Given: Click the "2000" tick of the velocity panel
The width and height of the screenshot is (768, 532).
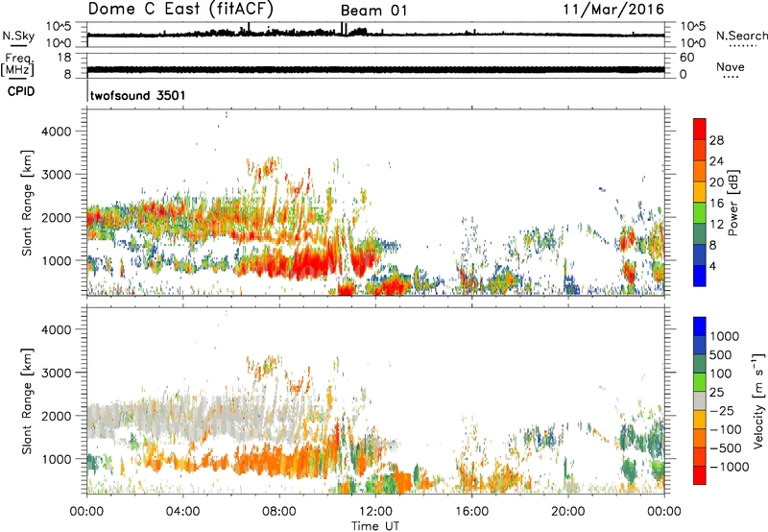Looking at the screenshot, I should [57, 416].
